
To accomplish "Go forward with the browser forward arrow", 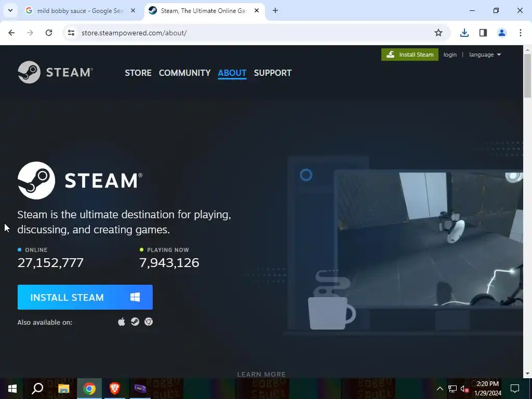I will click(30, 33).
